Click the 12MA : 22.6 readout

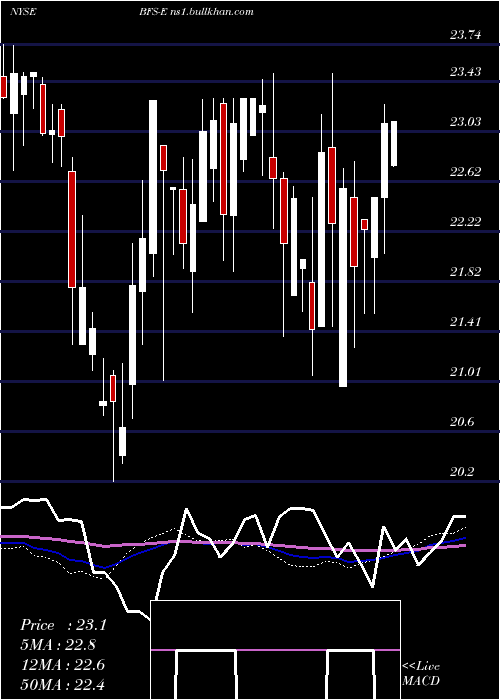[x=62, y=665]
